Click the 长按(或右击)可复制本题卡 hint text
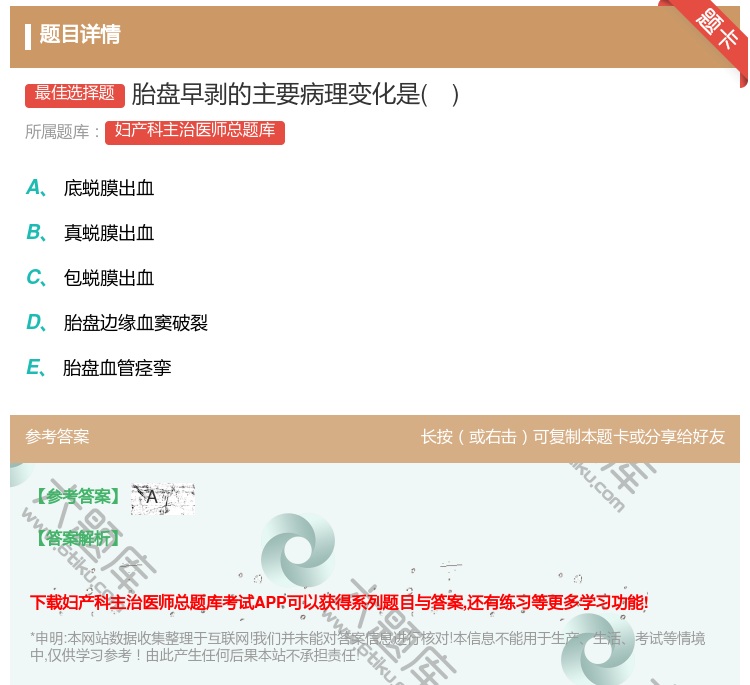This screenshot has height=685, width=750. (572, 437)
